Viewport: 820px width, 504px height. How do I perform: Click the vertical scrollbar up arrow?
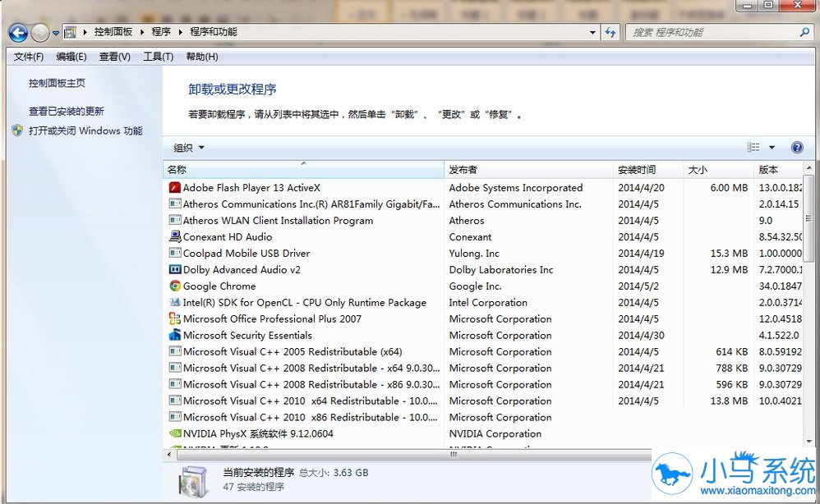click(x=808, y=168)
